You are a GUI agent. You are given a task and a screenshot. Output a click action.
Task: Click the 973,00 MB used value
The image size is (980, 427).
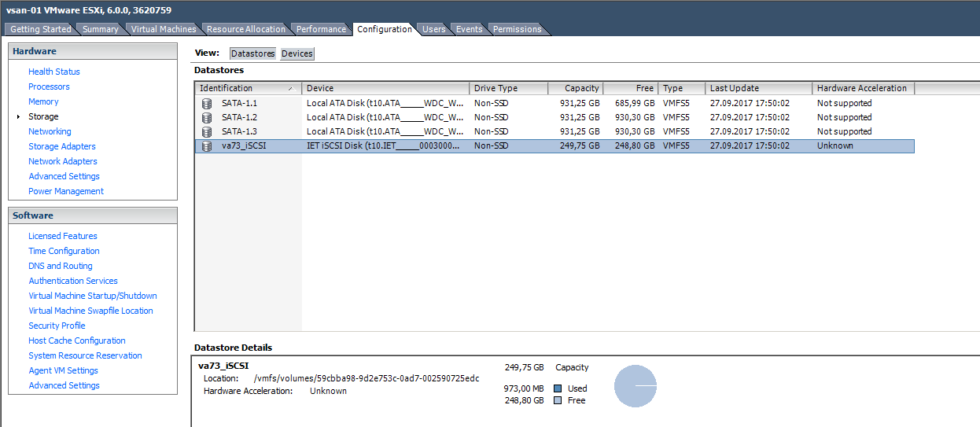(x=524, y=388)
